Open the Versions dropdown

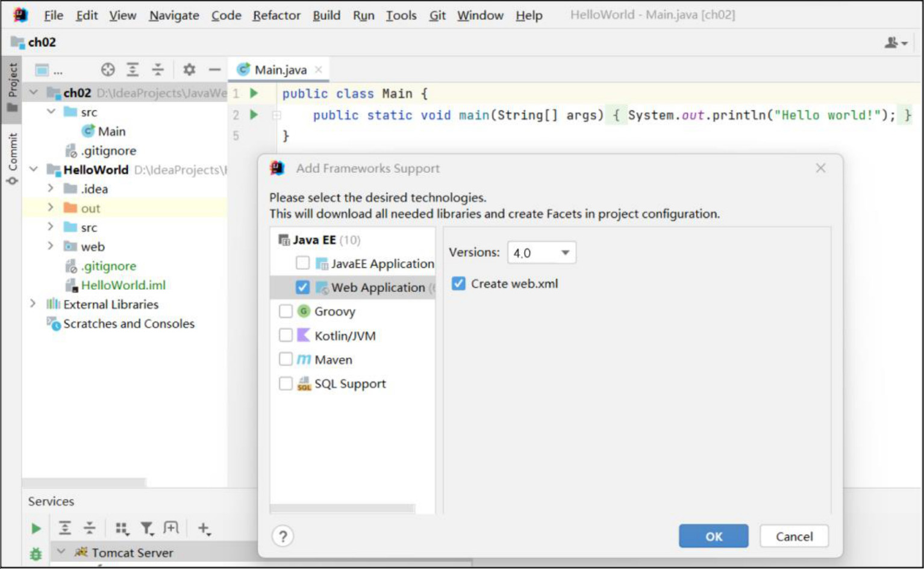pyautogui.click(x=542, y=253)
